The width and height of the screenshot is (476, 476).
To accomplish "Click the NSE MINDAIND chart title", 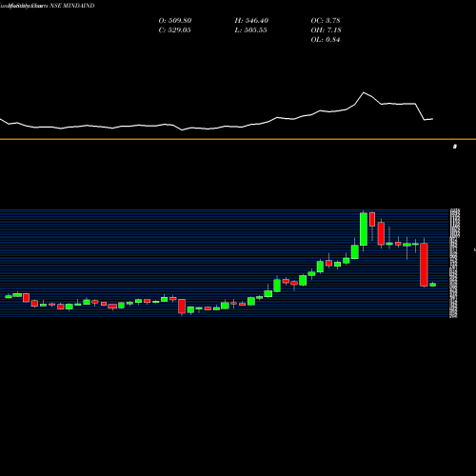I will [x=72, y=6].
